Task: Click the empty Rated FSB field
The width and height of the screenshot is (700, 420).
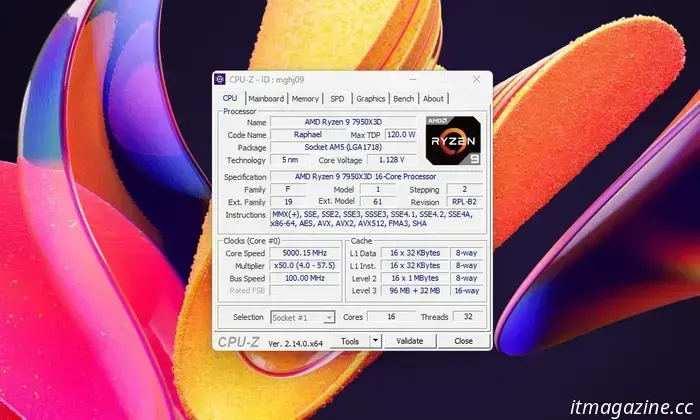Action: coord(305,291)
